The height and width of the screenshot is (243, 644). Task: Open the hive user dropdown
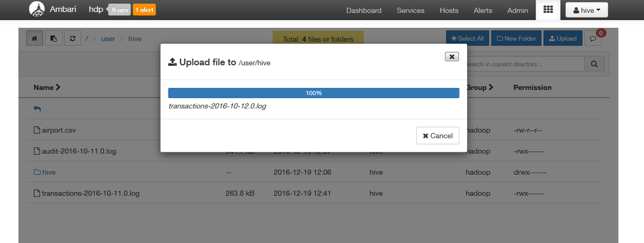[x=587, y=10]
